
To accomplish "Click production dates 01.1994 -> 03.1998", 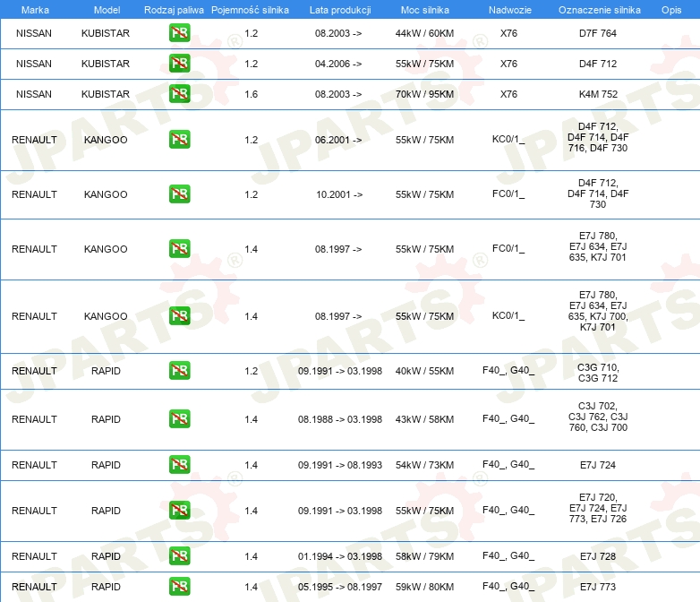I will 340,556.
